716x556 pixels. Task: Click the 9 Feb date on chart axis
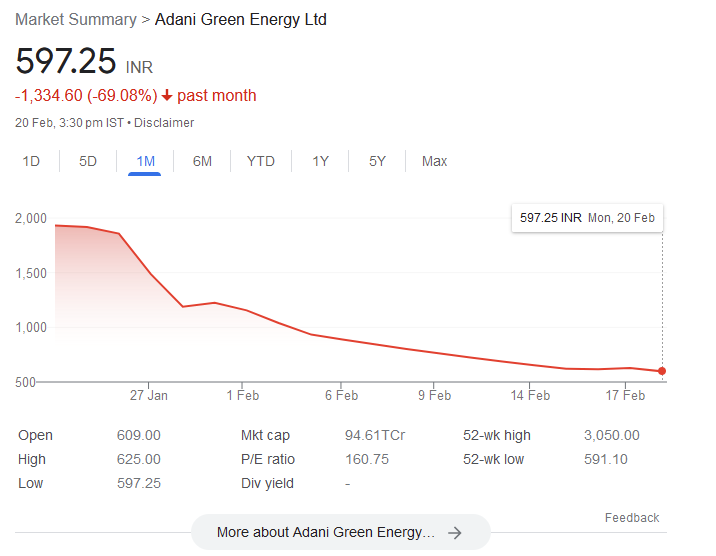point(434,395)
